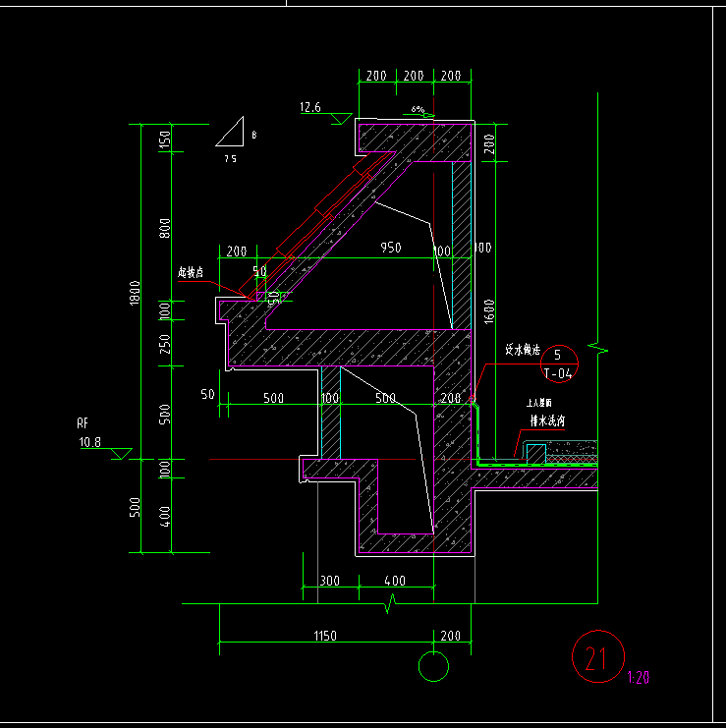This screenshot has width=726, height=728.
Task: Click the 上人屋面 label
Action: tap(539, 403)
